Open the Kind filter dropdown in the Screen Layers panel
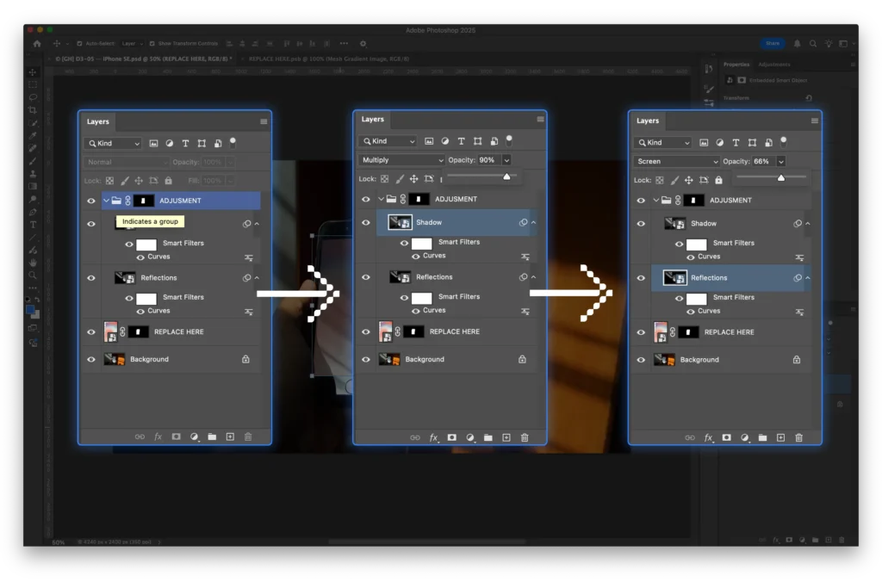Screen dimensions: 882x588 point(662,143)
